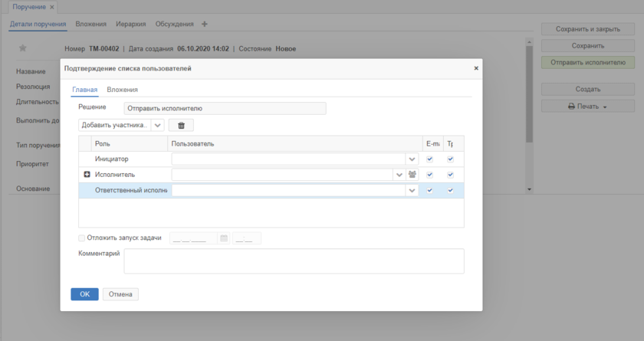Switch to Вложения tab in dialog

pos(122,90)
